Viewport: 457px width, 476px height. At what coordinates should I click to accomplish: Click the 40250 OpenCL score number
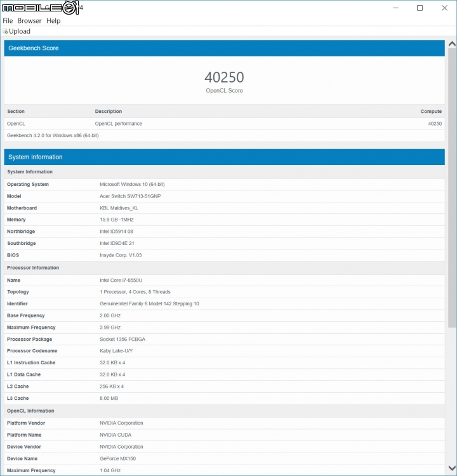(224, 77)
